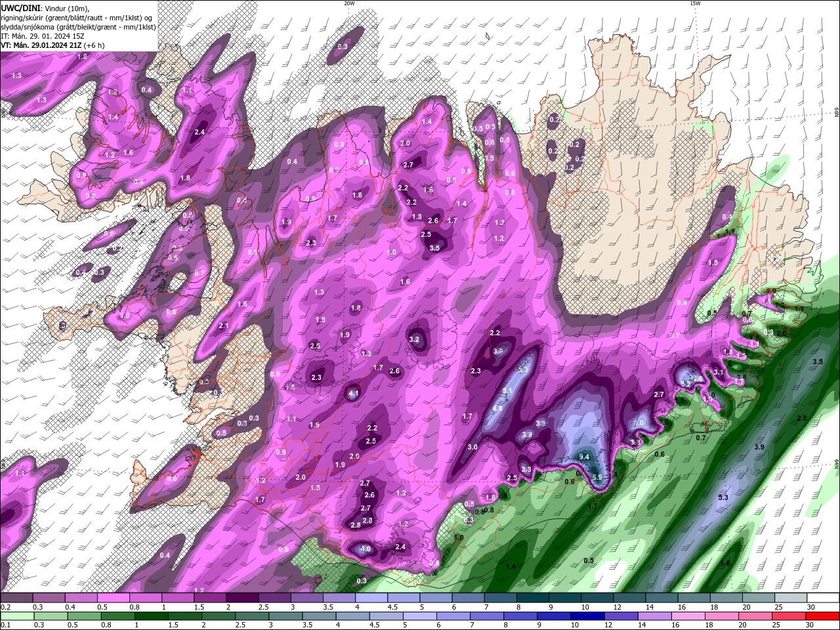Image resolution: width=840 pixels, height=630 pixels.
Task: Click the 'slydda/snjókoma' legend description line
Action: coord(78,27)
